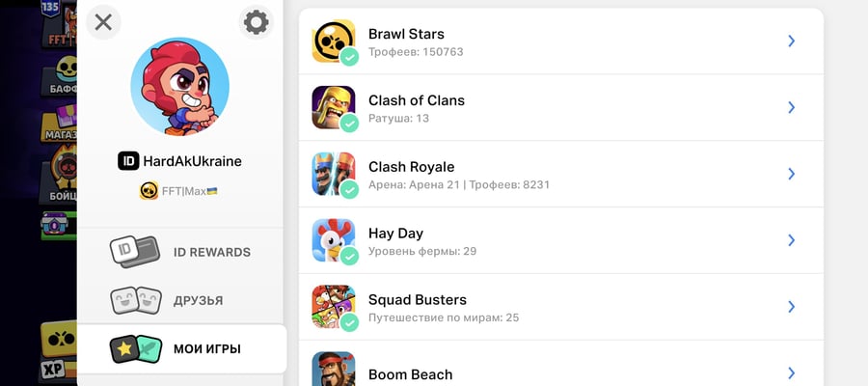Open the Друзья friends section
Viewport: 868px width, 386px height.
point(180,301)
